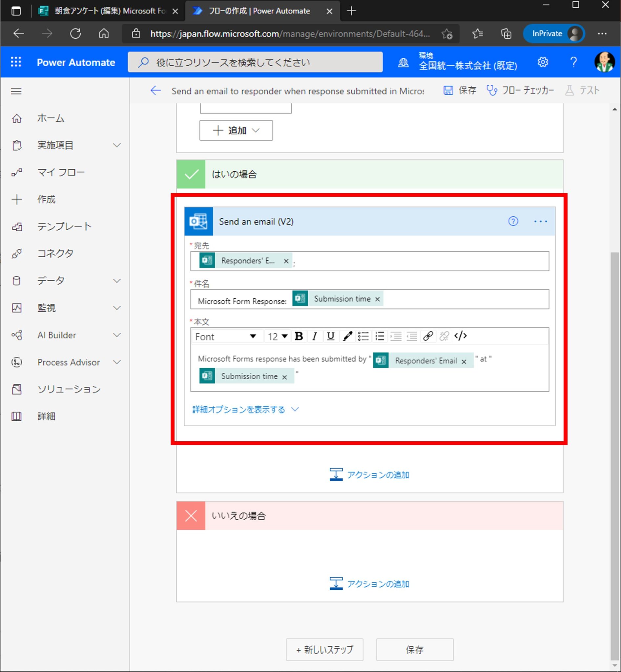Screen dimensions: 621x672
Task: Open the font color pen tool
Action: pyautogui.click(x=347, y=336)
